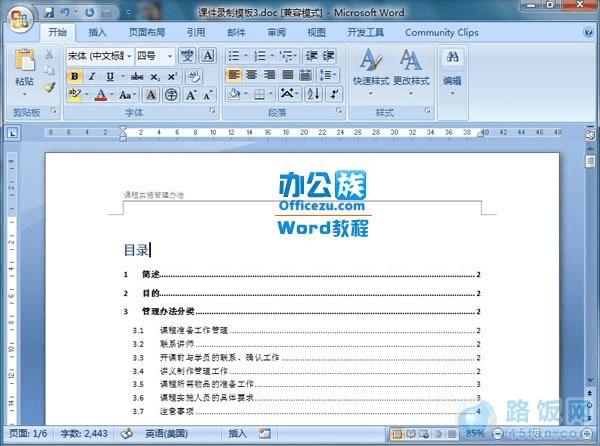
Task: Zoom out with minus button
Action: [497, 434]
